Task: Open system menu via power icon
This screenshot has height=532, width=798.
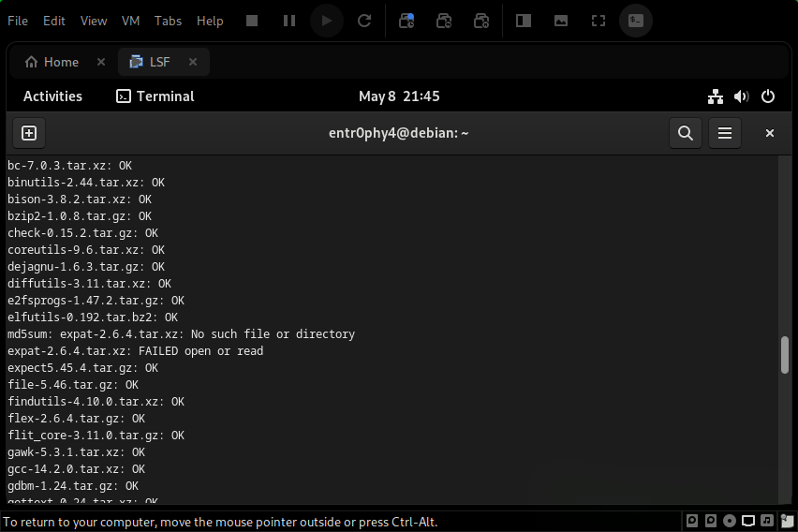Action: click(768, 96)
